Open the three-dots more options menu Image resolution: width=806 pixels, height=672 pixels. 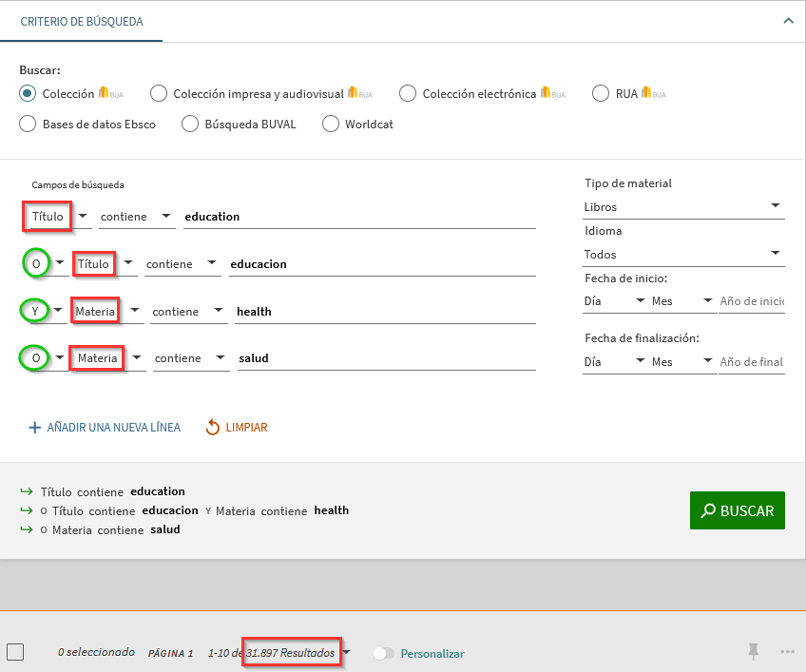pyautogui.click(x=788, y=652)
